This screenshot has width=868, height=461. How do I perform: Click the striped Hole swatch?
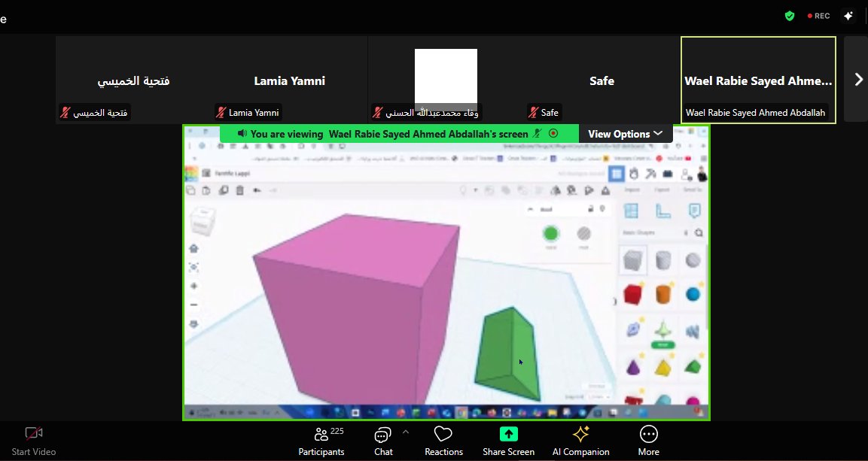click(x=584, y=234)
